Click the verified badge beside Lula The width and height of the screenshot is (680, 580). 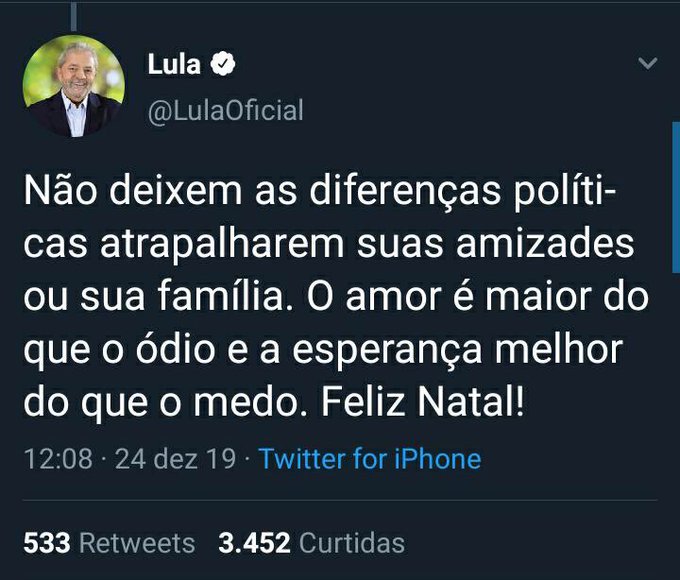pyautogui.click(x=225, y=66)
